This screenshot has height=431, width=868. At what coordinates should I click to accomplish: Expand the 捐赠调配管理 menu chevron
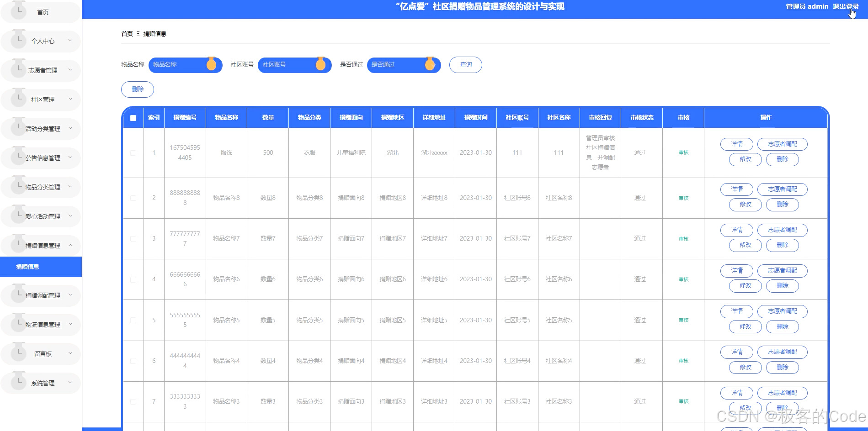(70, 295)
